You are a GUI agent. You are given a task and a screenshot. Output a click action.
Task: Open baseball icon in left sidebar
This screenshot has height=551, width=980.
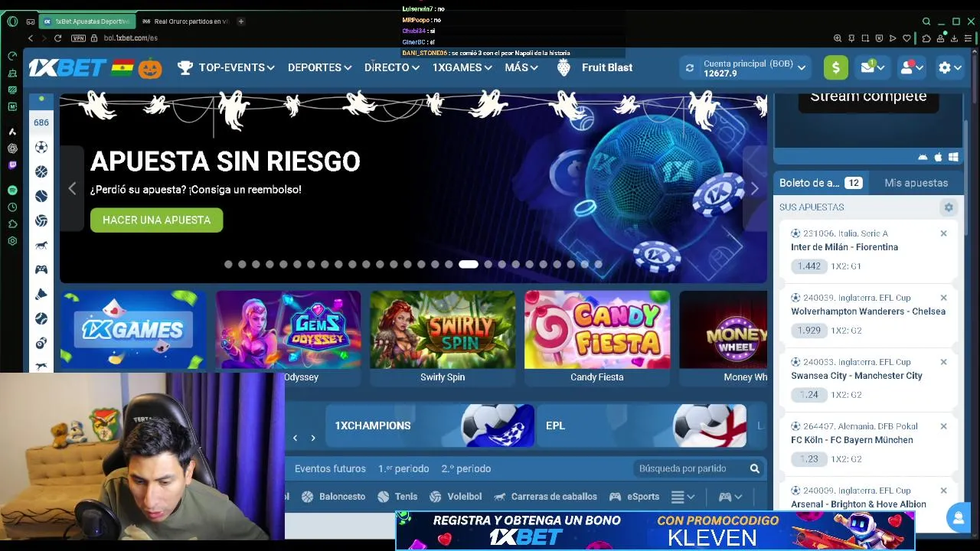coord(41,318)
